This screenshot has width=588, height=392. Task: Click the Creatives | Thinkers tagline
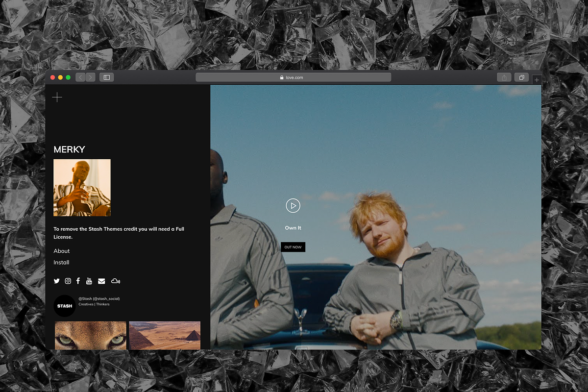click(x=94, y=304)
